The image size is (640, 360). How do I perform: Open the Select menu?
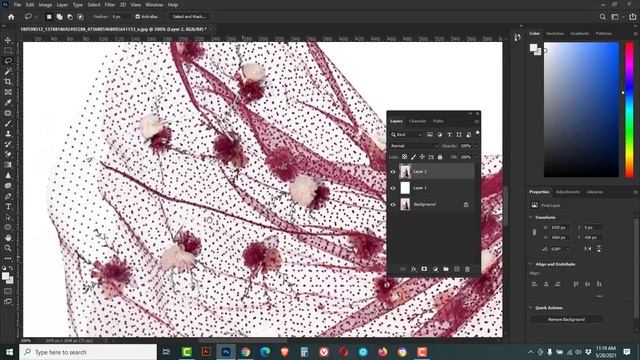[93, 5]
